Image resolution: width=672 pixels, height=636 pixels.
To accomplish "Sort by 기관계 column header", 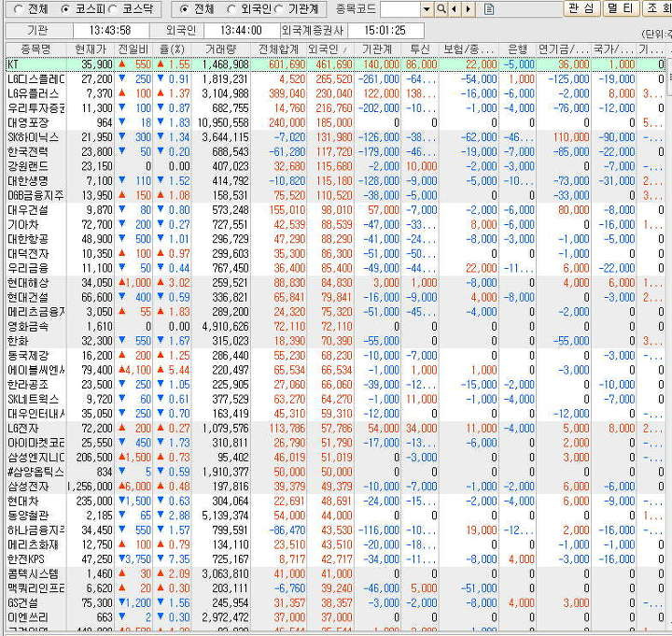I will coord(377,49).
